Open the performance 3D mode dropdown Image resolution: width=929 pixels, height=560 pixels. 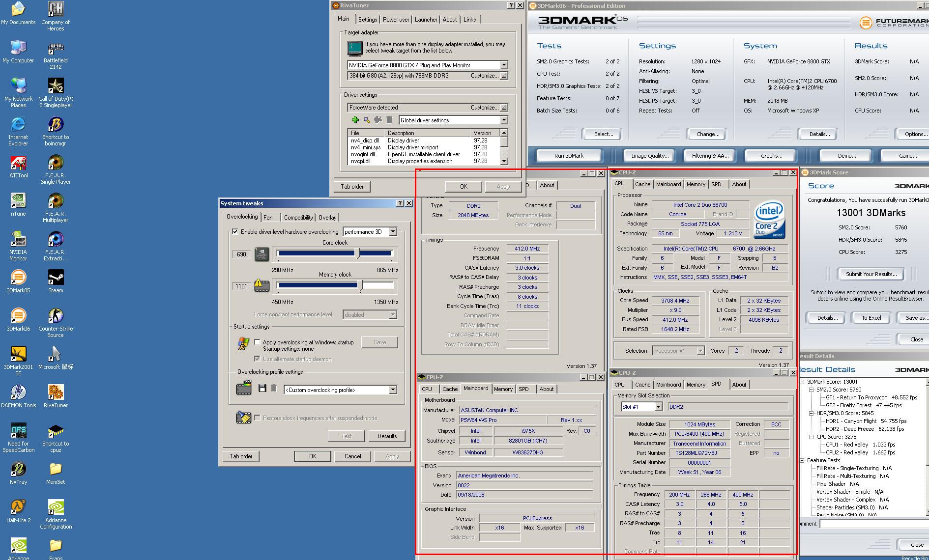393,231
